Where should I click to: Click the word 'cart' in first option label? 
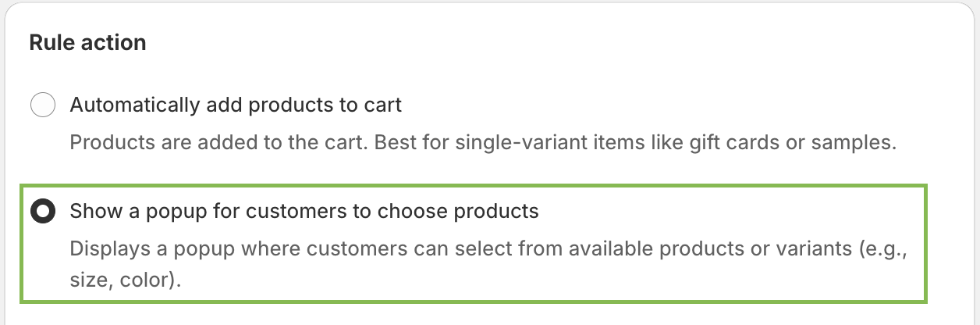[x=384, y=104]
